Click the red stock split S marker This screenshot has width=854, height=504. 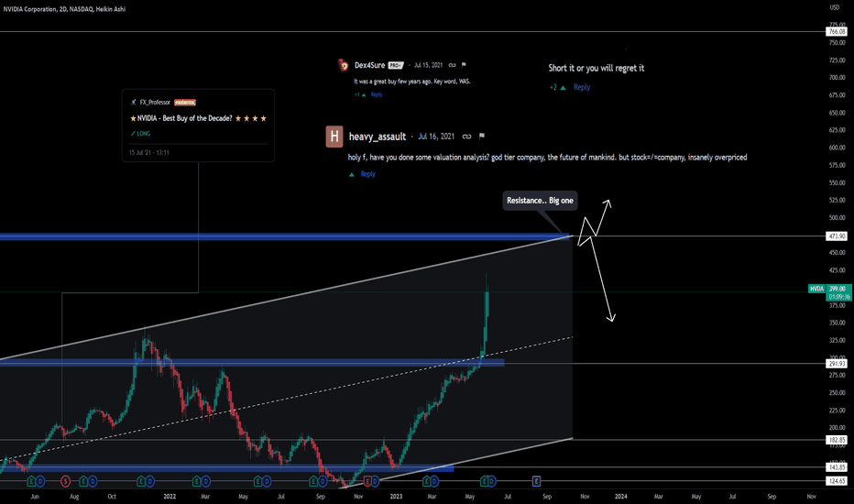65,481
